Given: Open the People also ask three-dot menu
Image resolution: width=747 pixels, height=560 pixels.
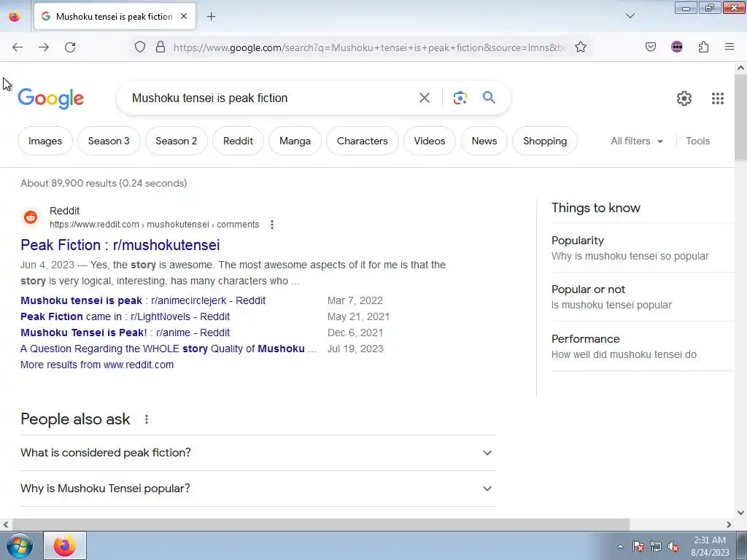Looking at the screenshot, I should pyautogui.click(x=146, y=419).
